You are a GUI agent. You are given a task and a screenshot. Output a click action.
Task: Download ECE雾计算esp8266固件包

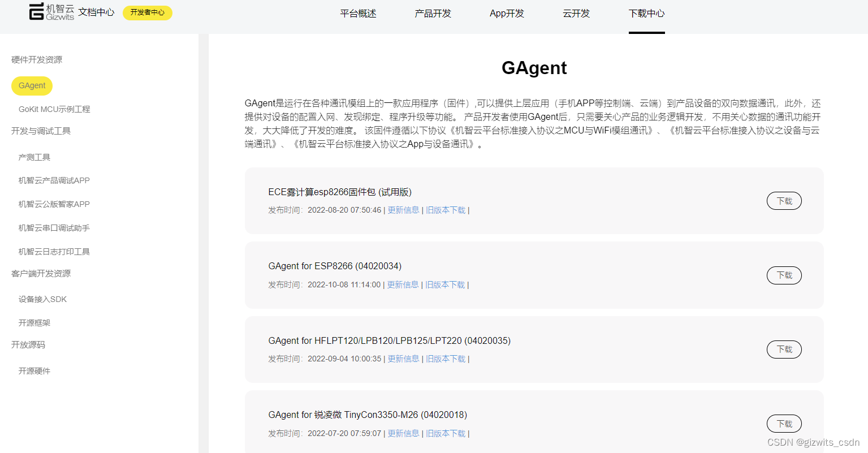click(784, 201)
